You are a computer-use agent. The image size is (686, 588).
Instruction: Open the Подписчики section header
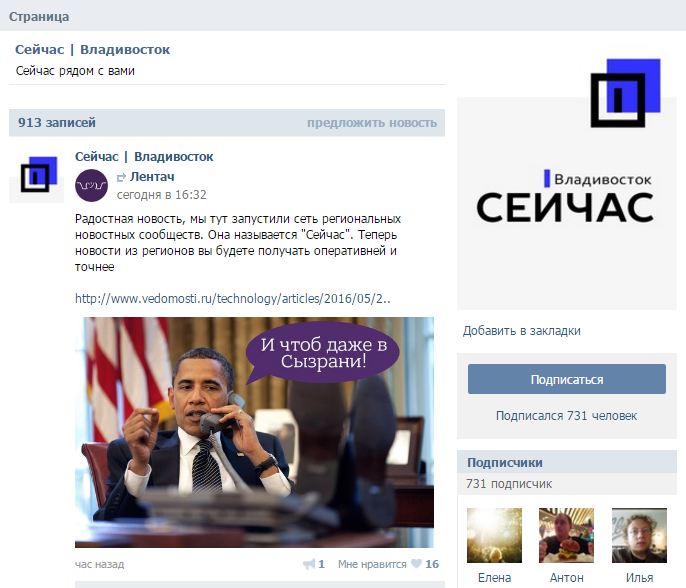click(505, 462)
